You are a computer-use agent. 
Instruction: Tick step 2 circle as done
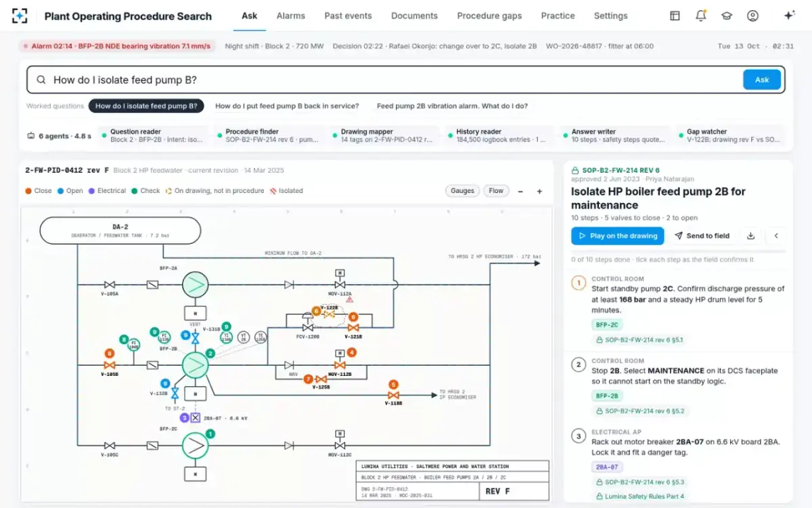click(579, 365)
